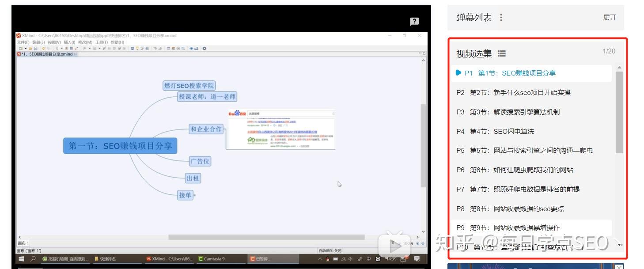Click the 自动保存: 关闭 status entry
Screen dimensions: 644x269
point(330,251)
